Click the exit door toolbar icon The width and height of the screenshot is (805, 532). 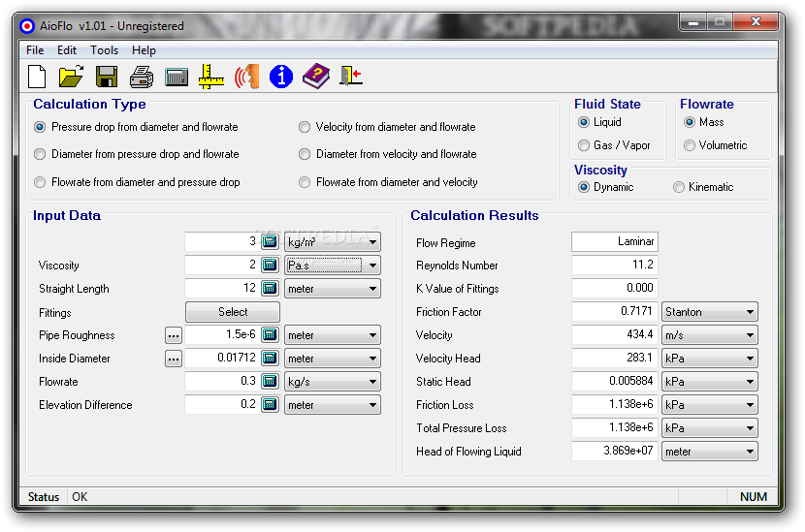(351, 76)
